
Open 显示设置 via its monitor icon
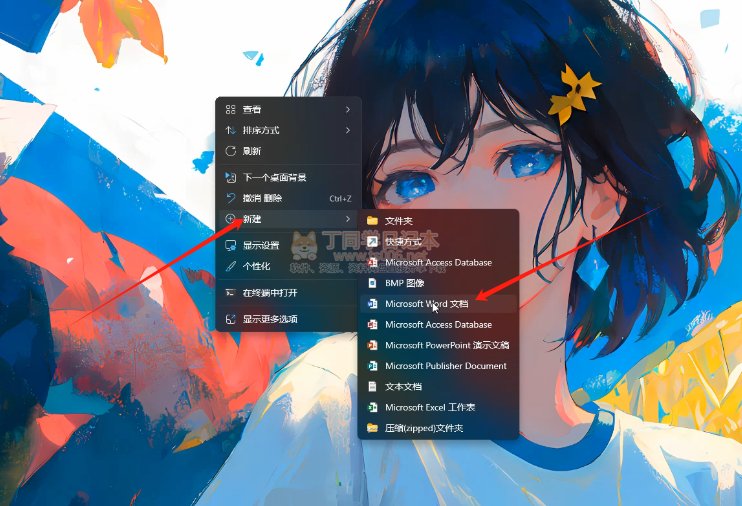pyautogui.click(x=230, y=245)
